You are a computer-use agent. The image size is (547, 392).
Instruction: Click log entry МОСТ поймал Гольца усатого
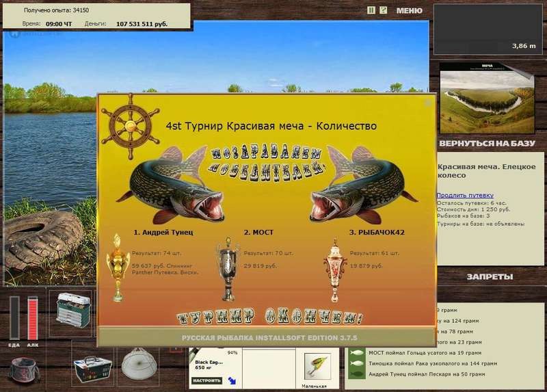425,353
